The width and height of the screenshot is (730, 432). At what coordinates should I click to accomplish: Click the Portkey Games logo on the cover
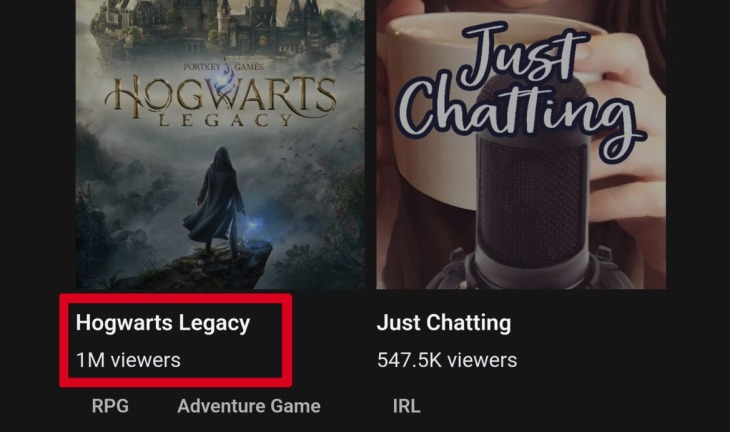[223, 67]
